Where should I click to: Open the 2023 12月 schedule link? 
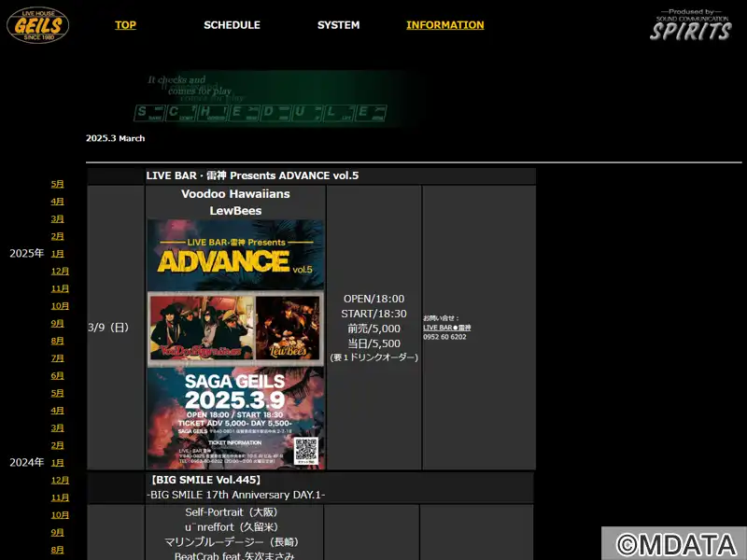coord(60,480)
